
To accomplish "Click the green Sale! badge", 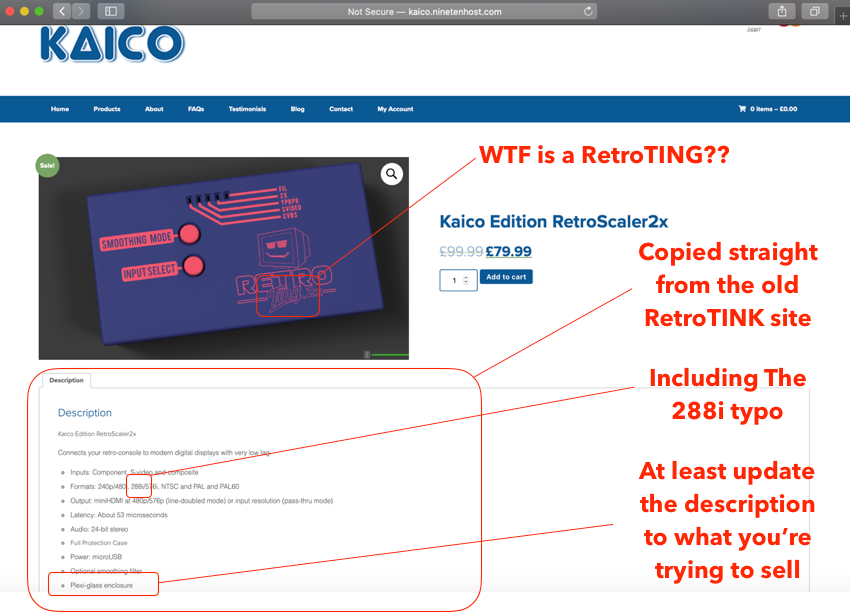I will 47,165.
